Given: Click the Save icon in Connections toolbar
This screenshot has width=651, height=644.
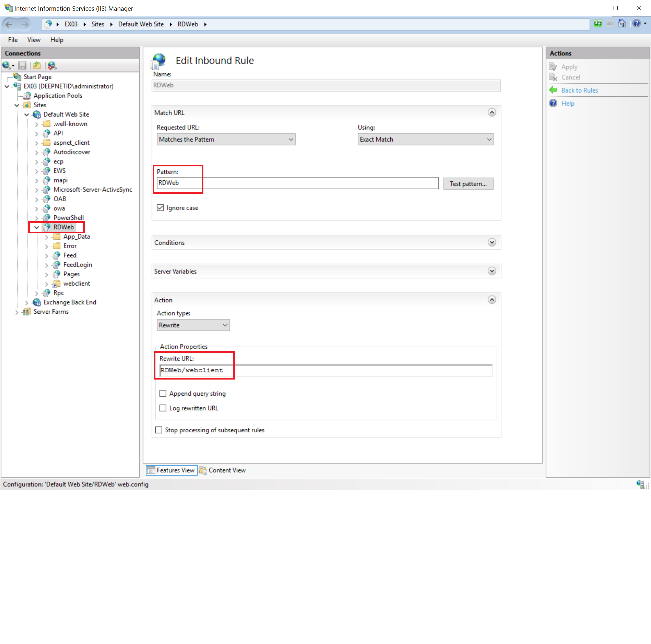Looking at the screenshot, I should [x=22, y=65].
